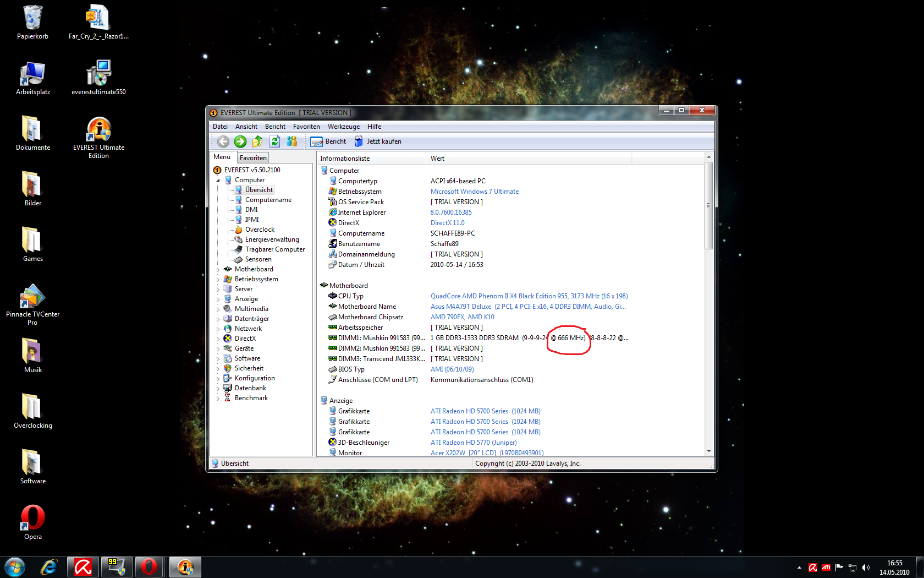
Task: Select the Overclocking folder desktop icon
Action: point(33,412)
